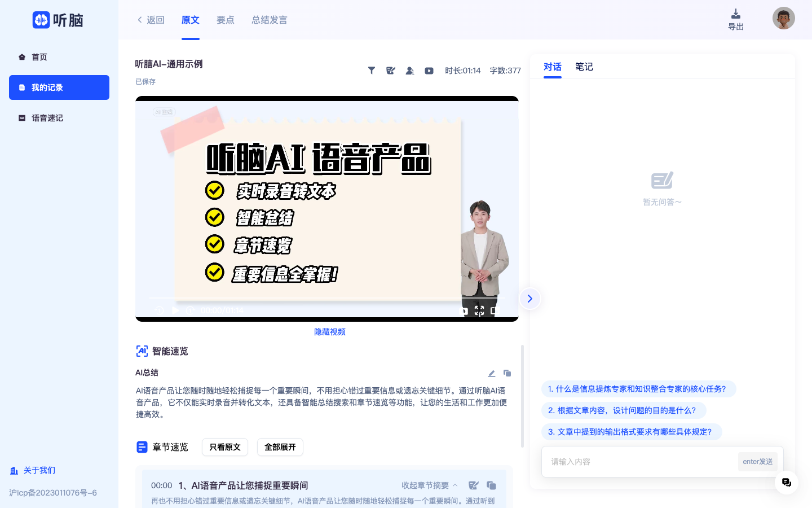Click the edit pencil next to AI总结
This screenshot has height=508, width=812.
pyautogui.click(x=491, y=373)
